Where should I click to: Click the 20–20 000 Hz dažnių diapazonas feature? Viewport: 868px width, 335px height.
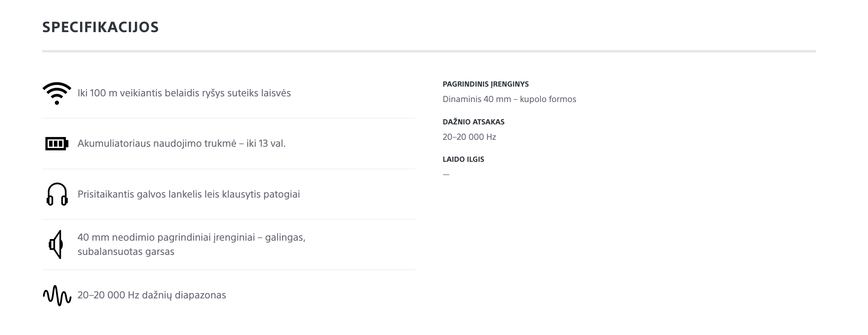(152, 295)
